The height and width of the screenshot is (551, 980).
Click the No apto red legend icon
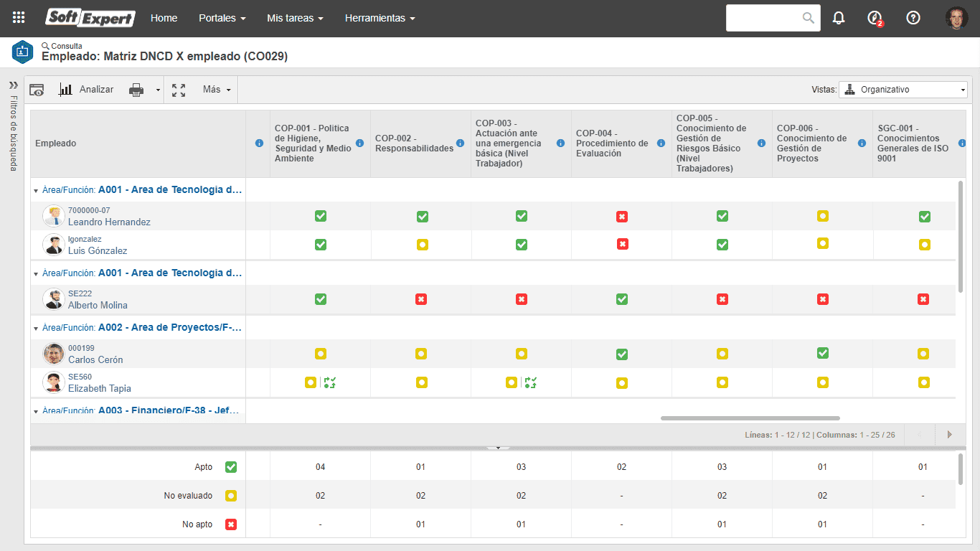coord(230,524)
